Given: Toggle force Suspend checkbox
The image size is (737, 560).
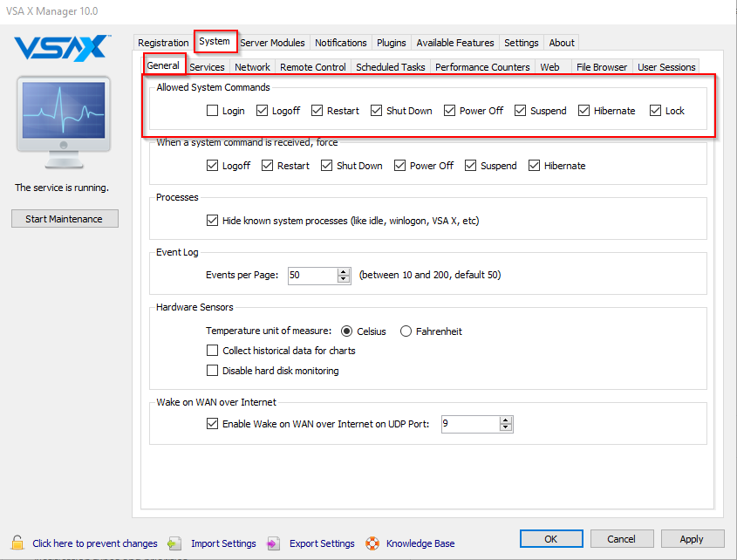Looking at the screenshot, I should (470, 166).
